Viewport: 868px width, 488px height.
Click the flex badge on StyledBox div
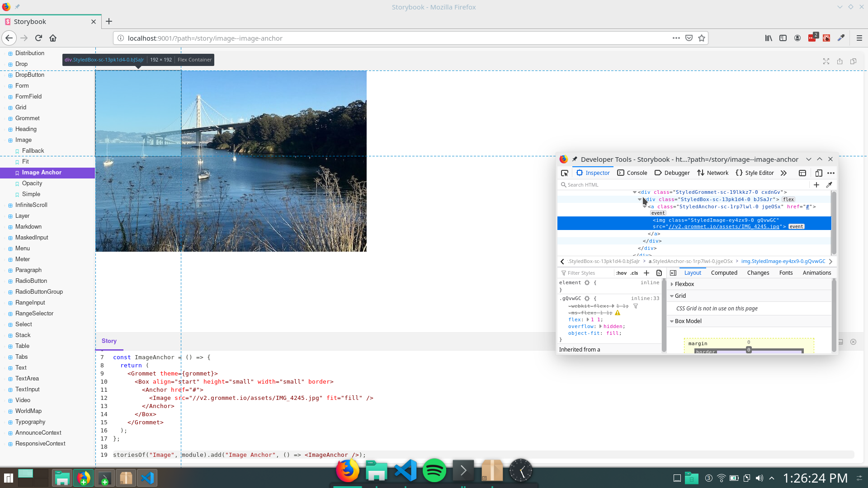tap(789, 199)
